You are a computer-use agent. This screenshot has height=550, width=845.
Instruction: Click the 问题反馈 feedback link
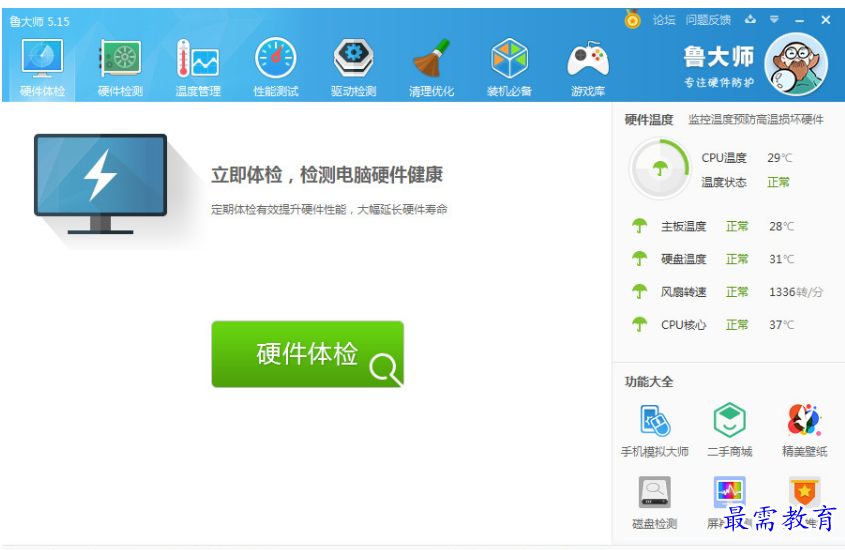pyautogui.click(x=709, y=20)
